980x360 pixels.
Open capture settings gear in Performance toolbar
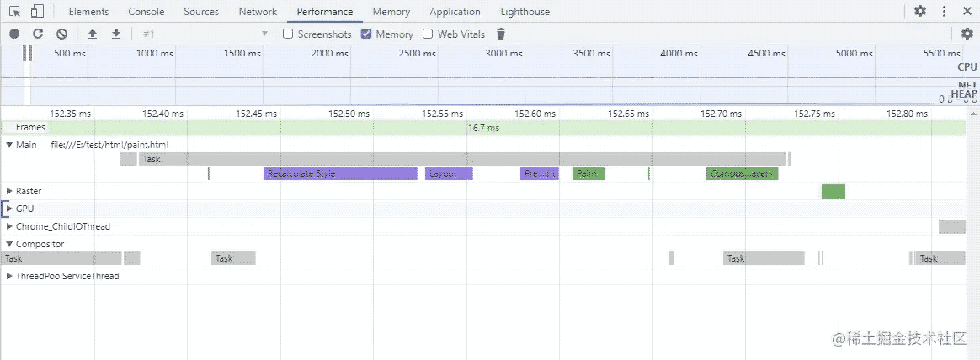(967, 34)
